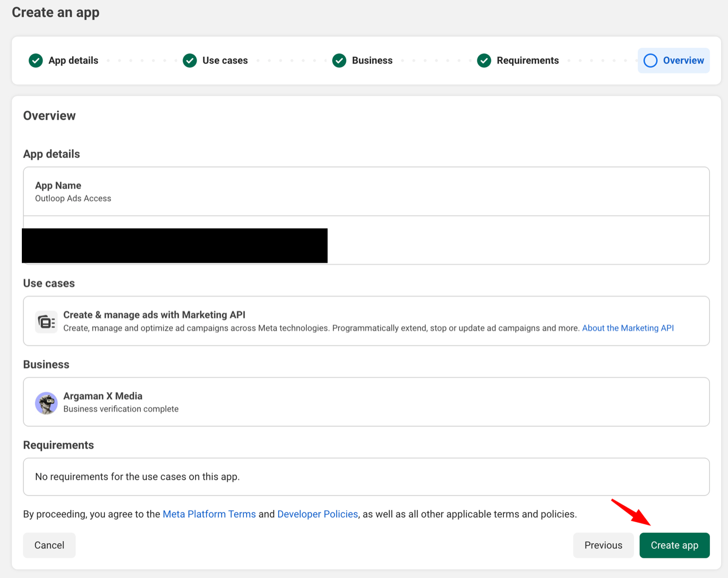
Task: Click the 'Argaman X Media' business name
Action: coord(103,396)
